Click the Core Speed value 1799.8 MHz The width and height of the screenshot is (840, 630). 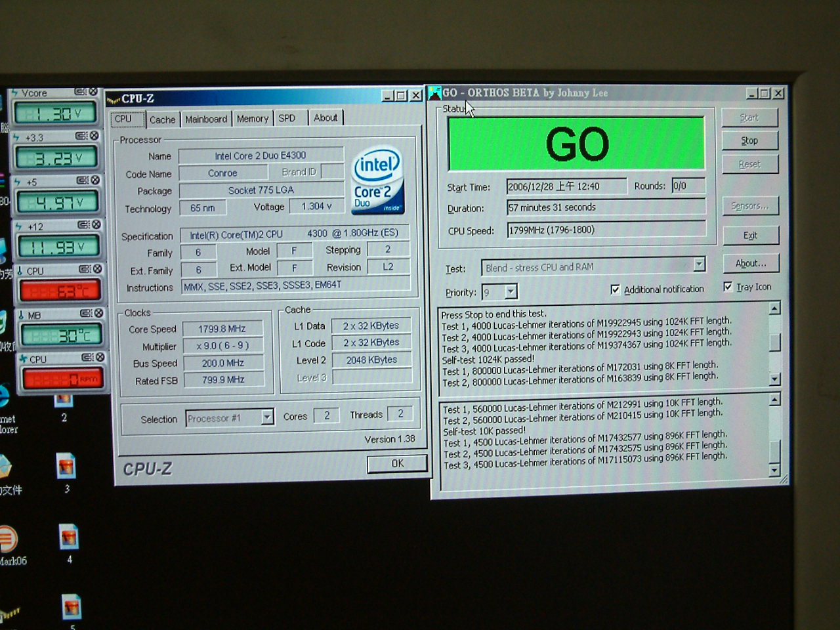222,329
